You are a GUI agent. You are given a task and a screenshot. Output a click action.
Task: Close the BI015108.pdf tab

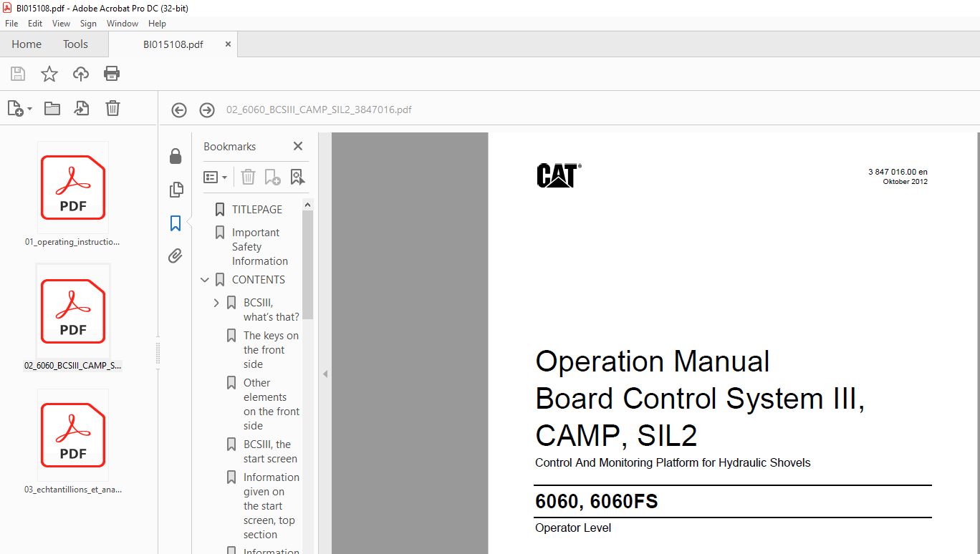point(228,44)
